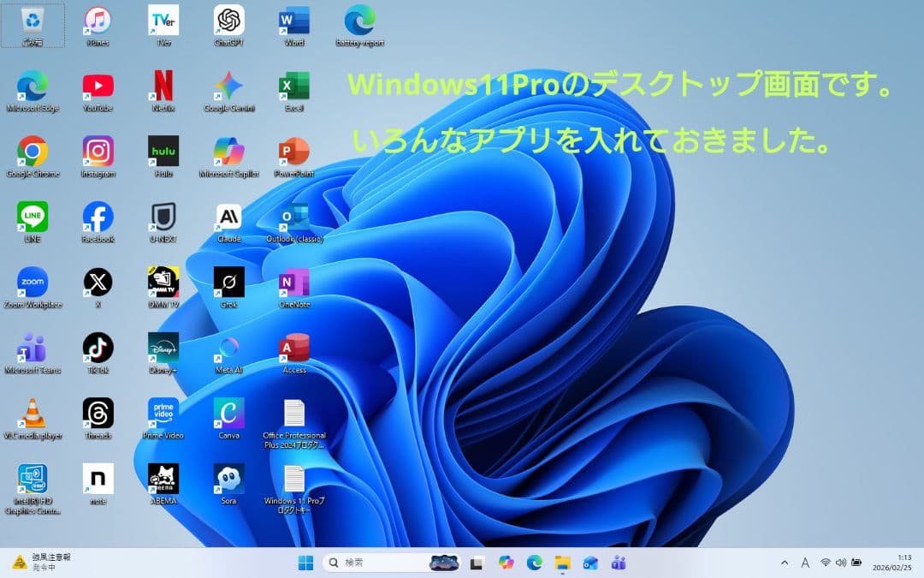The width and height of the screenshot is (924, 578).
Task: Open the Word shortcut
Action: click(x=294, y=26)
